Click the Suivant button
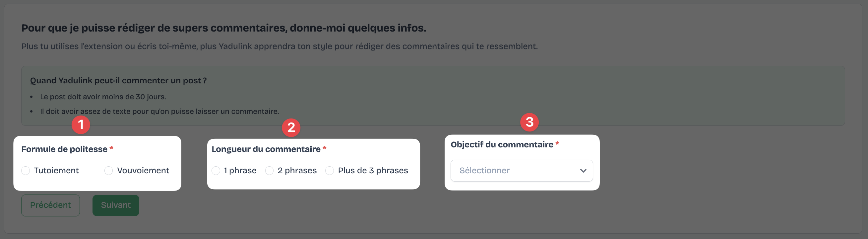 coord(116,205)
